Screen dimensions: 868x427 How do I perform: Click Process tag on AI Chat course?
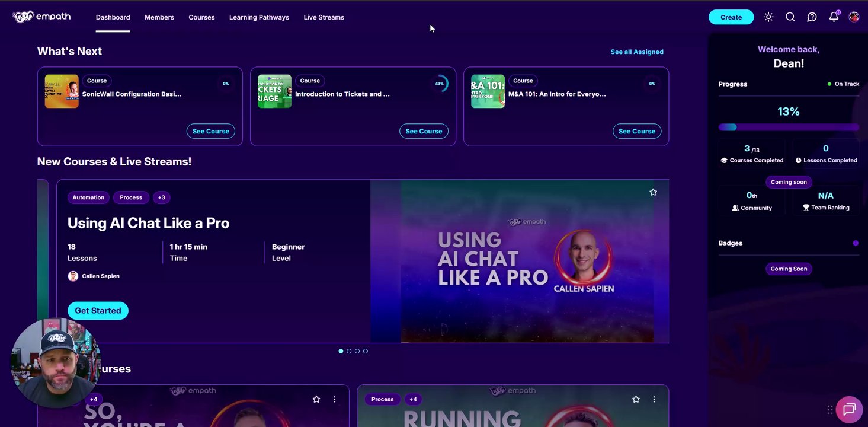coord(131,197)
